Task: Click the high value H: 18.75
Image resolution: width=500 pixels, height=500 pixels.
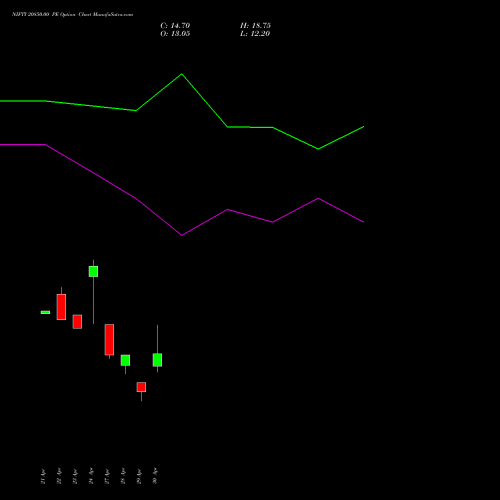Action: tap(255, 26)
